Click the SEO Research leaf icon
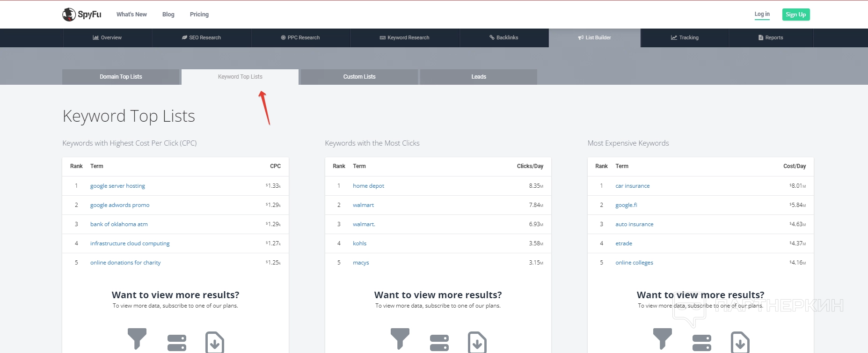Image resolution: width=868 pixels, height=353 pixels. click(184, 37)
